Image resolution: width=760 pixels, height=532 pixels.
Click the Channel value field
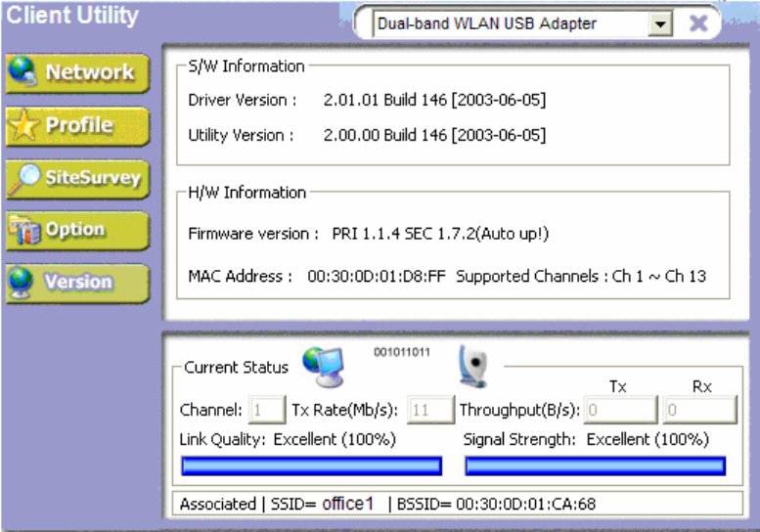point(267,410)
